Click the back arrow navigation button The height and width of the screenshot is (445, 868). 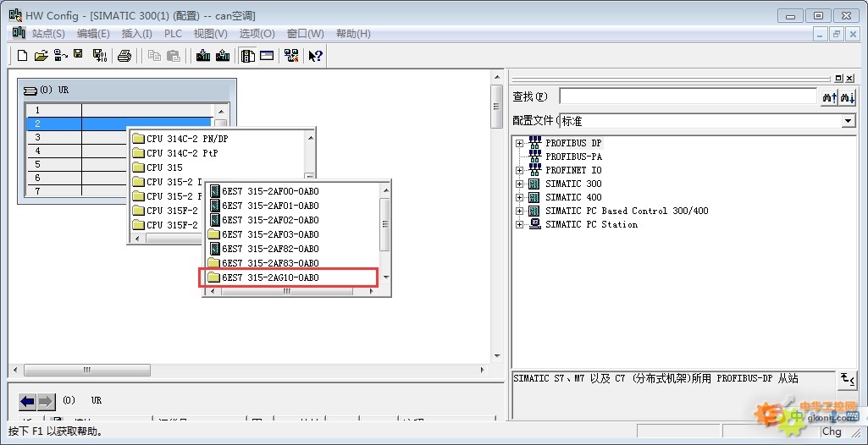[x=27, y=402]
